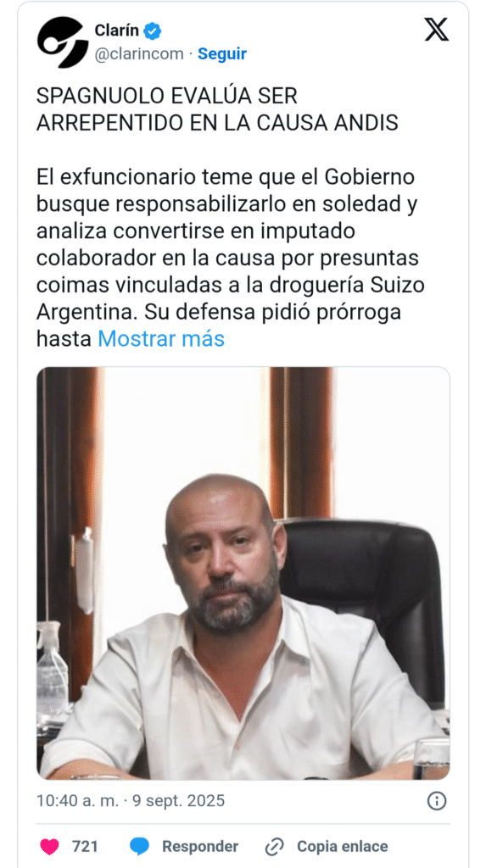486x868 pixels.
Task: Click the Responder button
Action: pos(200,847)
